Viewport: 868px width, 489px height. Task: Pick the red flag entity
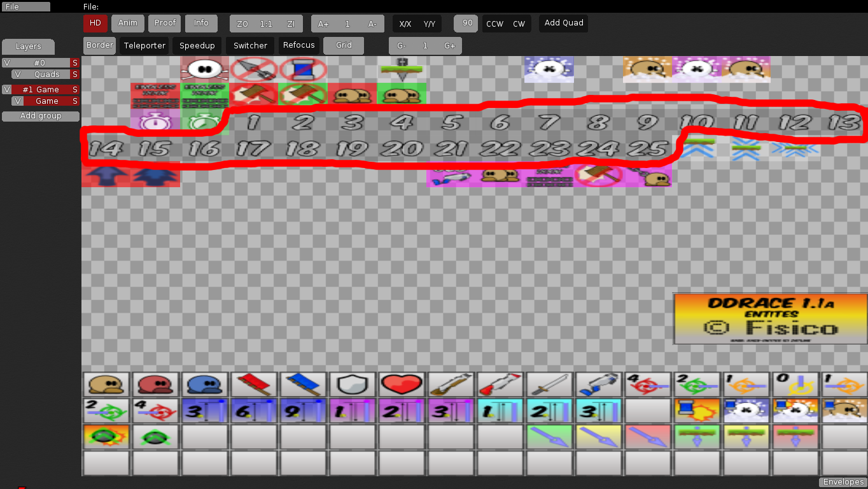[x=254, y=385]
